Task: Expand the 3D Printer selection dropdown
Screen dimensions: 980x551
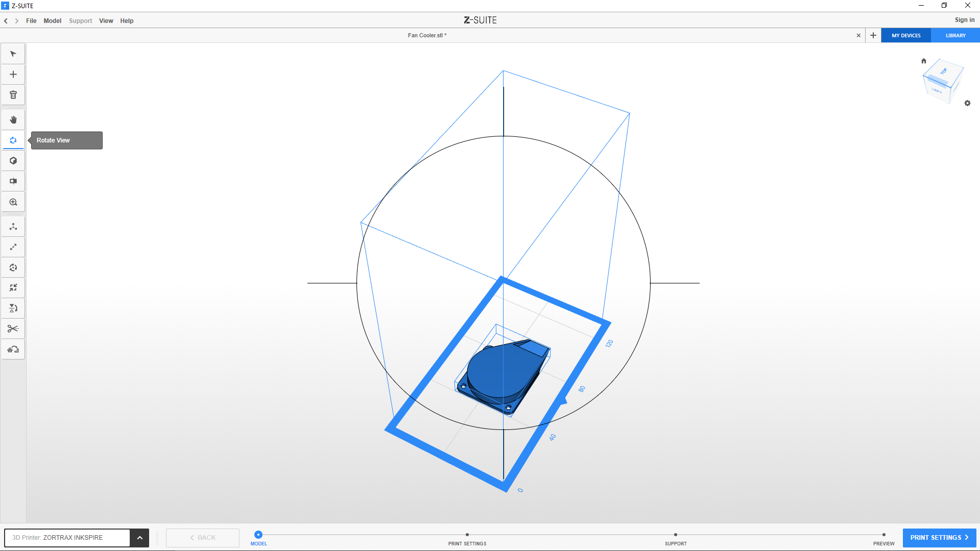Action: [x=139, y=538]
